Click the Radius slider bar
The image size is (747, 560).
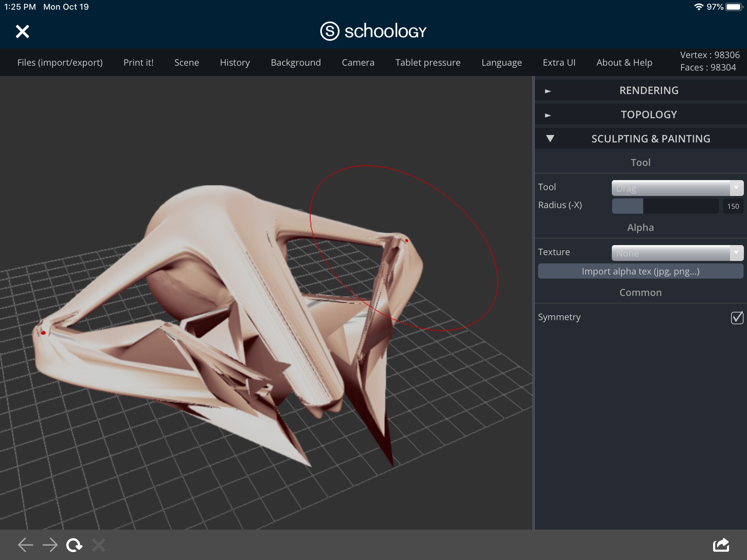click(665, 206)
